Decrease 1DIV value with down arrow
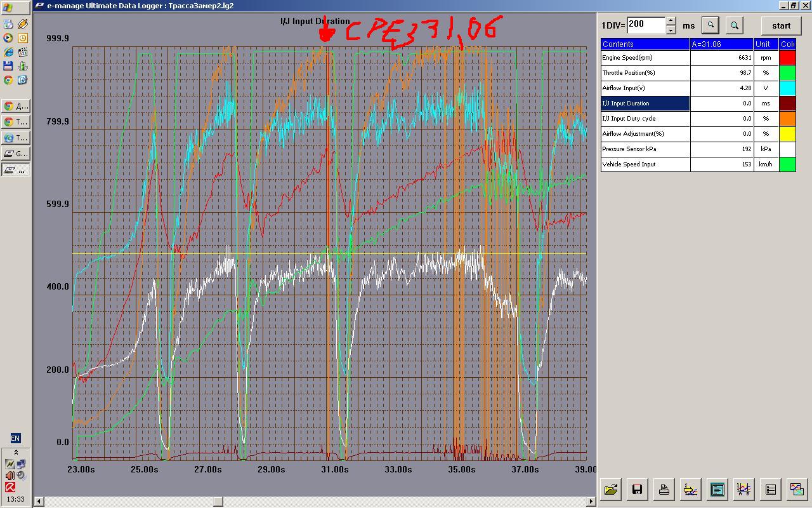812x508 pixels. click(671, 29)
